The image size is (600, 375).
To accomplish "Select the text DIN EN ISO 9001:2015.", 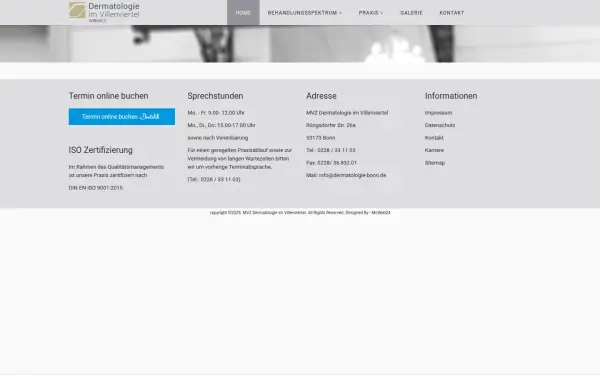I will 96,188.
